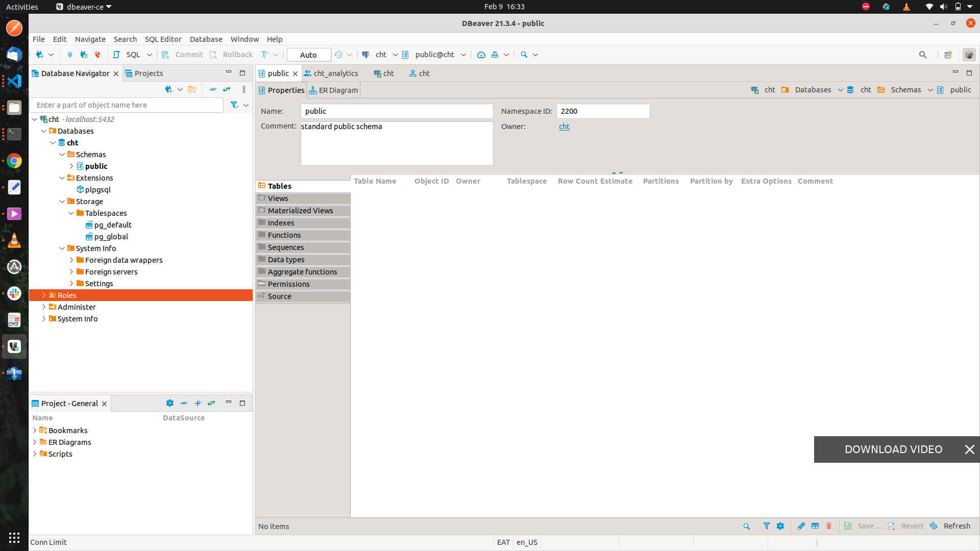Click the red Disconnect plug icon
This screenshot has width=980, height=551.
pos(97,55)
